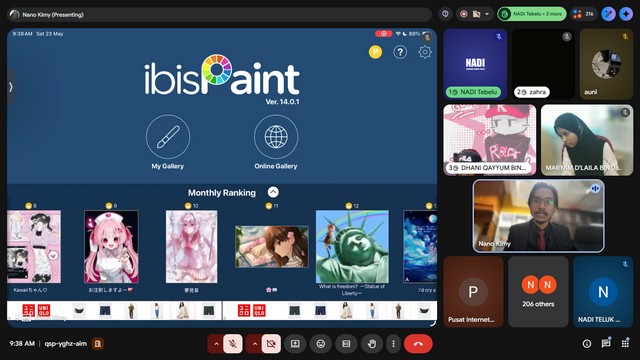Open ibisPaint settings gear icon

pos(425,52)
